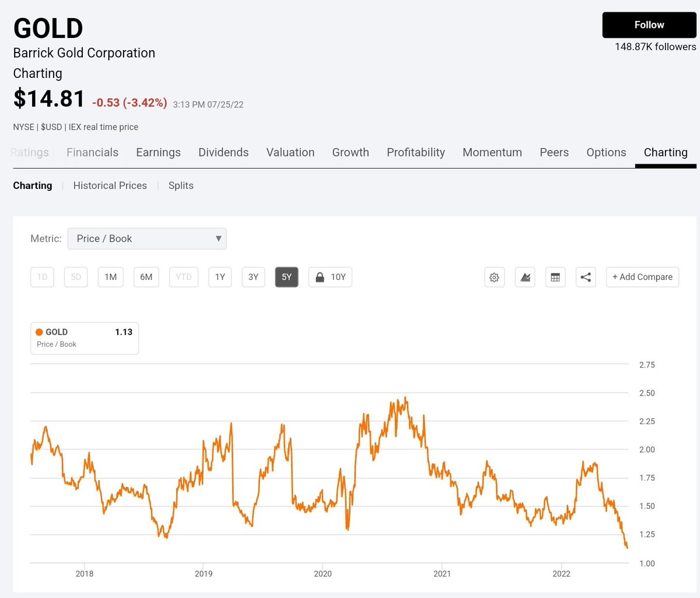
Task: Click the 1.00 y-axis label
Action: point(647,564)
